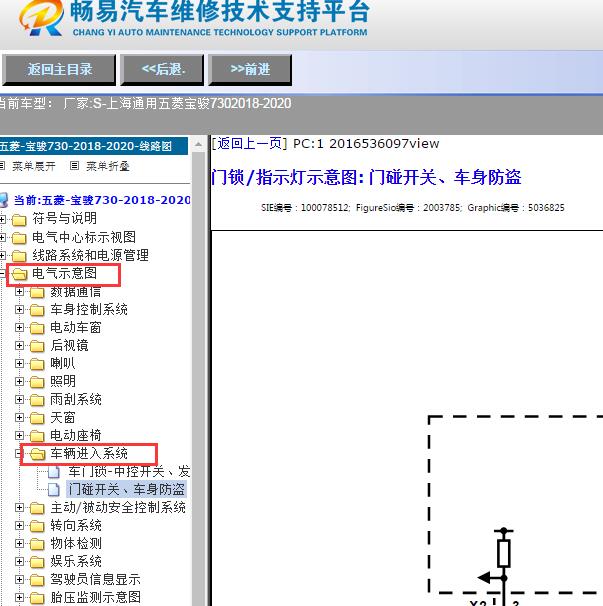Click the 数据通信 folder icon
The image size is (603, 606).
click(x=37, y=292)
